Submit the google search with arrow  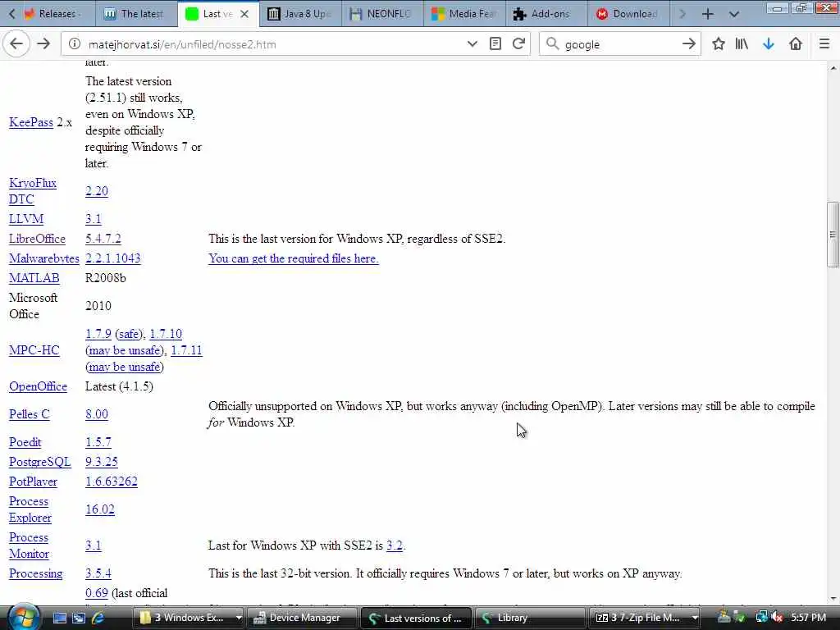coord(688,44)
